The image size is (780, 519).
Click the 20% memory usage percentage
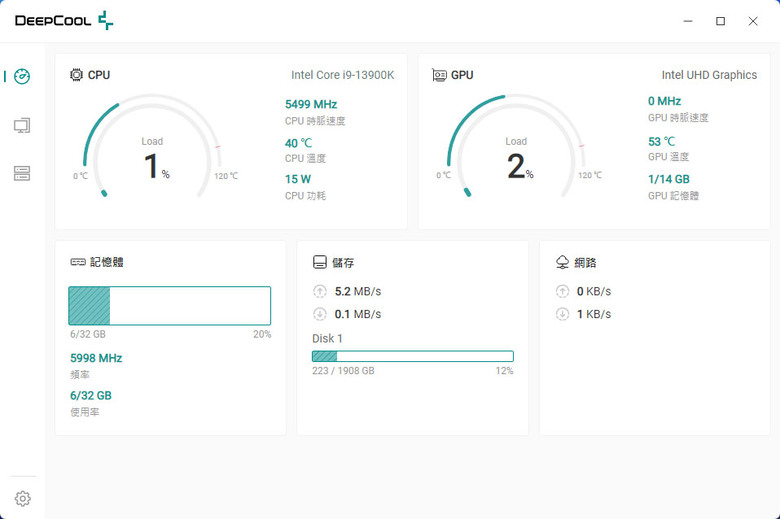point(262,334)
